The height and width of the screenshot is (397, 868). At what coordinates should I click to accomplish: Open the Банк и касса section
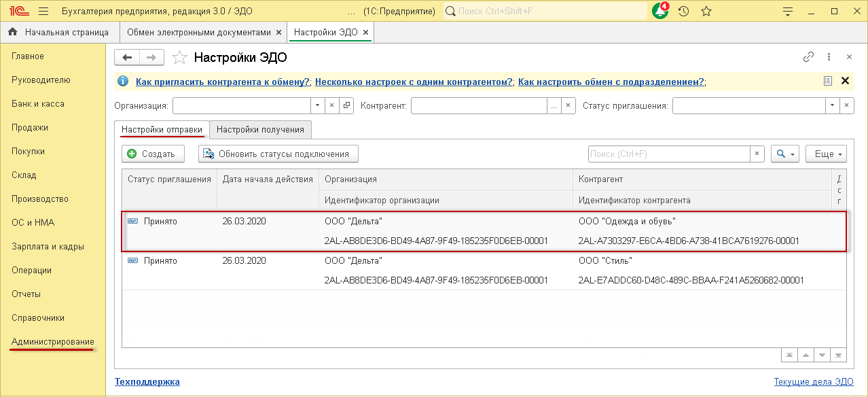(x=38, y=104)
